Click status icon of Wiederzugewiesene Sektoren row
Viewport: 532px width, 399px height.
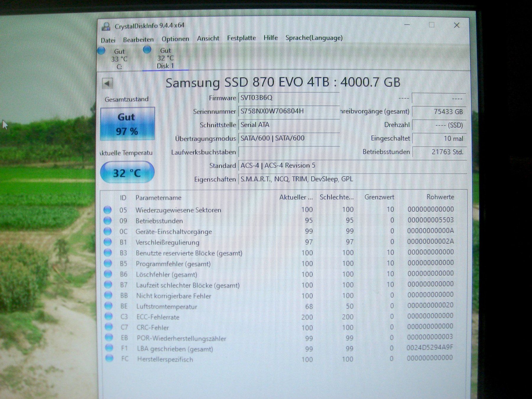(x=108, y=210)
